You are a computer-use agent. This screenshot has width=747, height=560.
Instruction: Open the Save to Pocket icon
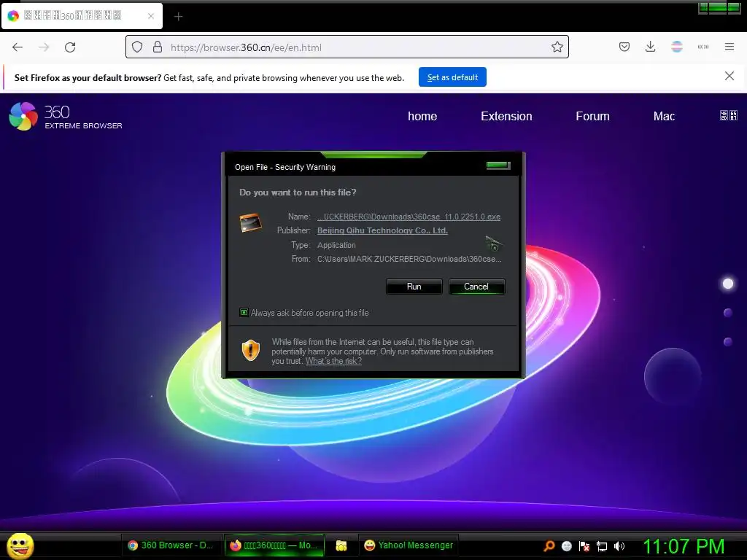(x=624, y=47)
